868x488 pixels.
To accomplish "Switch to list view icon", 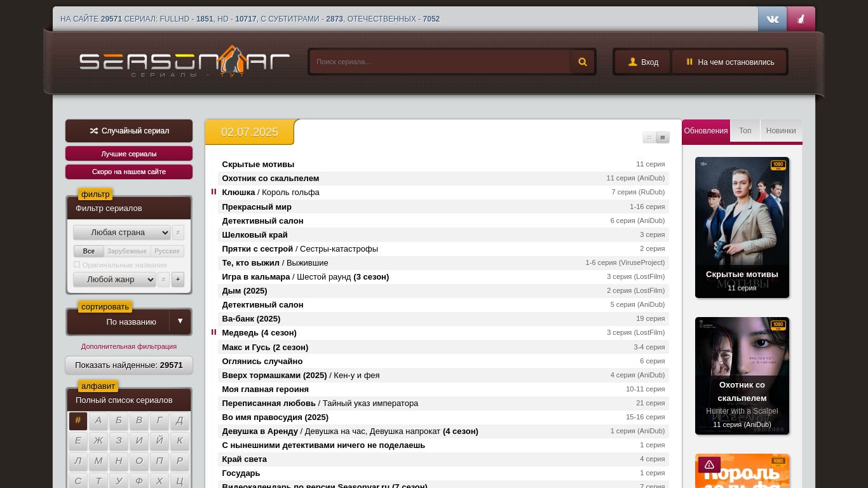I will (663, 137).
